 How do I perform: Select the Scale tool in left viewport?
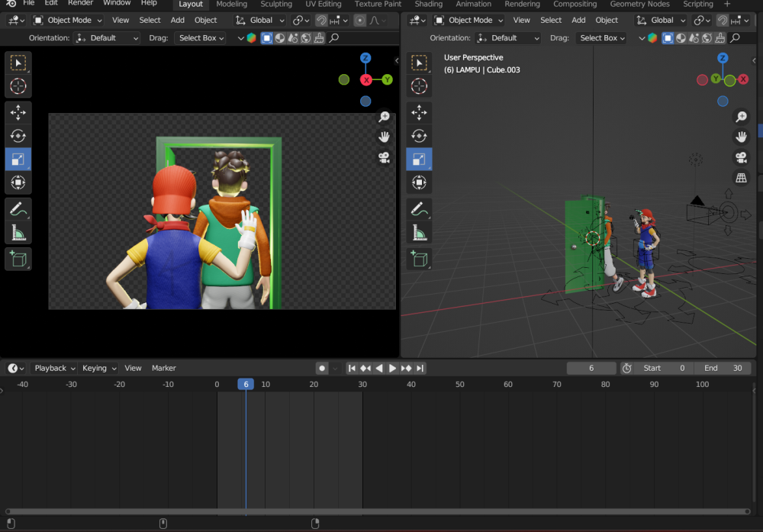18,160
